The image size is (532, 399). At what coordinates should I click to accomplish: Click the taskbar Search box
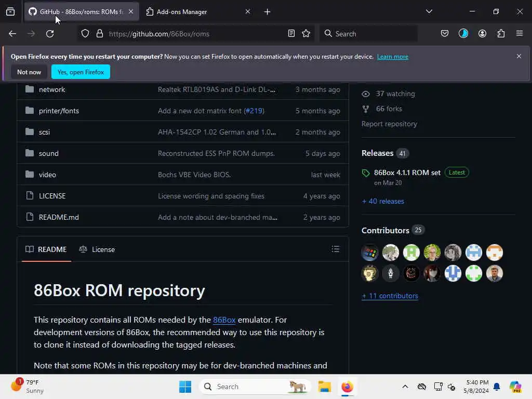tap(255, 387)
